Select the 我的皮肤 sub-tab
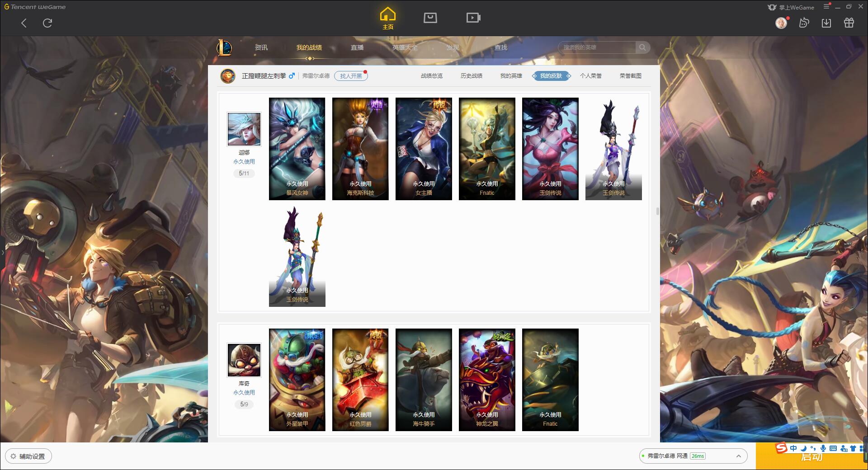Screen dimensions: 868x470 (551, 76)
